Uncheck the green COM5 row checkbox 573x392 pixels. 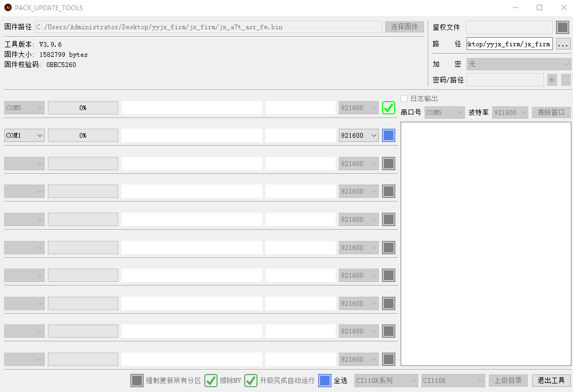click(388, 107)
